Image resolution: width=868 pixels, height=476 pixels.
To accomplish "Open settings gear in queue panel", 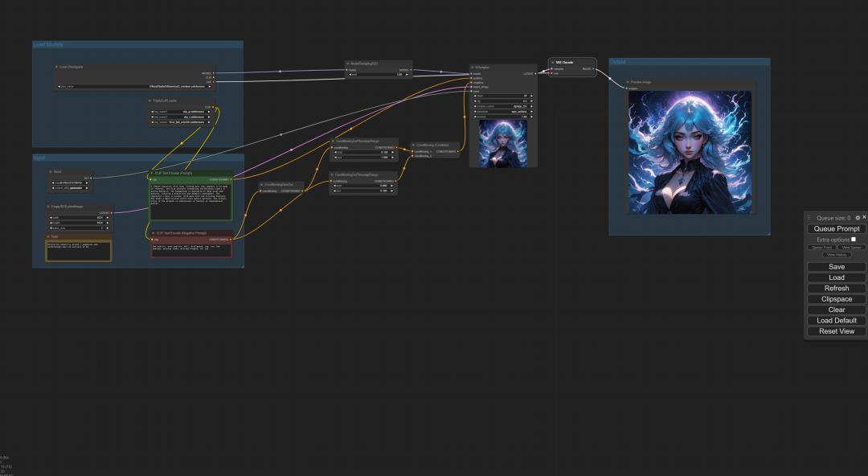I will point(858,218).
